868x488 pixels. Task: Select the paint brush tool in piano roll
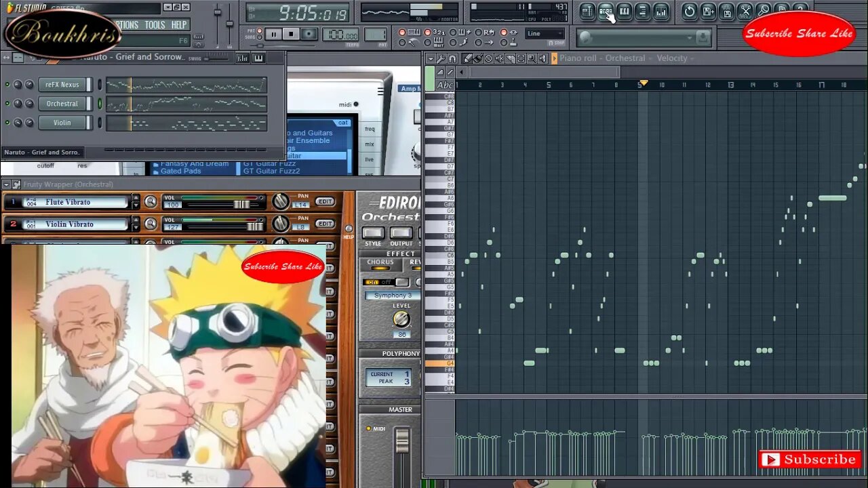477,58
